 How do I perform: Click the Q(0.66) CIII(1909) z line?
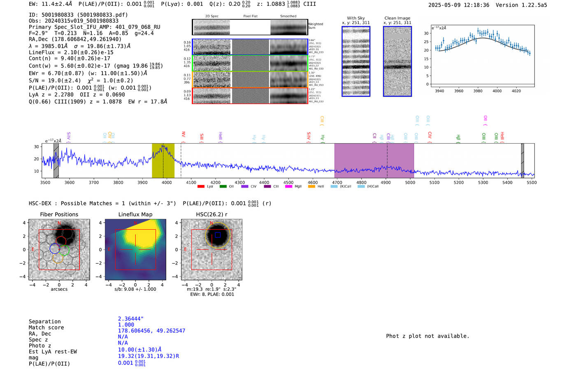[x=98, y=102]
